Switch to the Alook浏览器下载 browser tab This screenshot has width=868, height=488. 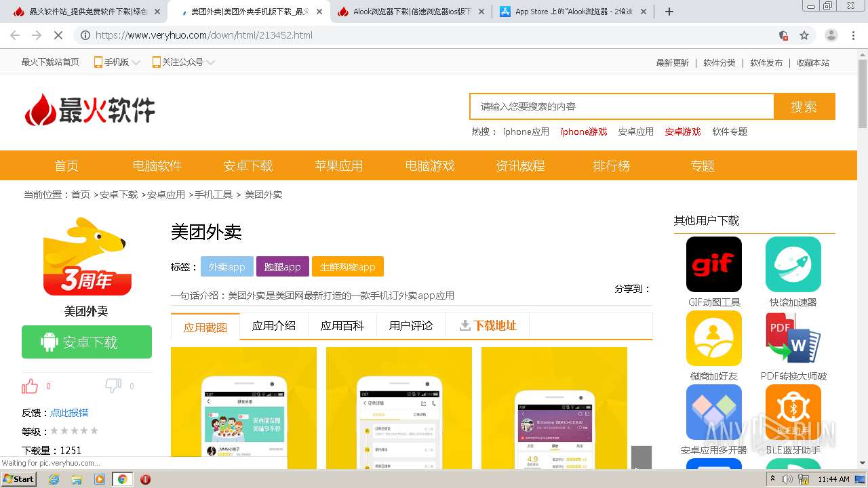[412, 12]
